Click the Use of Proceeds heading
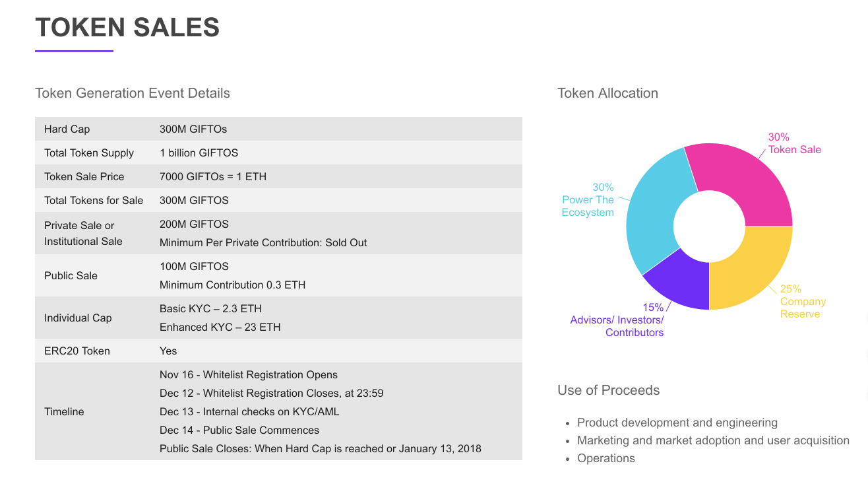 [608, 390]
